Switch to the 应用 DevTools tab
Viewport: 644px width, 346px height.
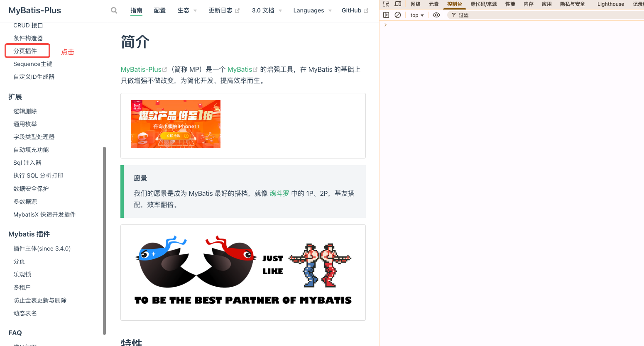click(547, 4)
